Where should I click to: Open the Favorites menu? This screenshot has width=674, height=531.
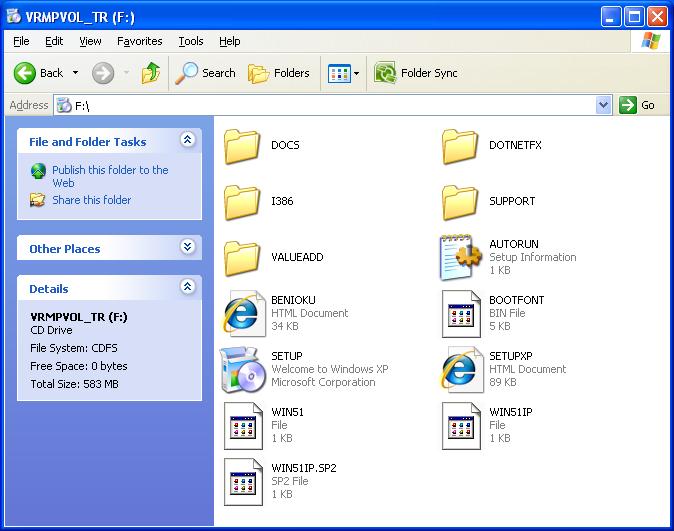pyautogui.click(x=139, y=41)
